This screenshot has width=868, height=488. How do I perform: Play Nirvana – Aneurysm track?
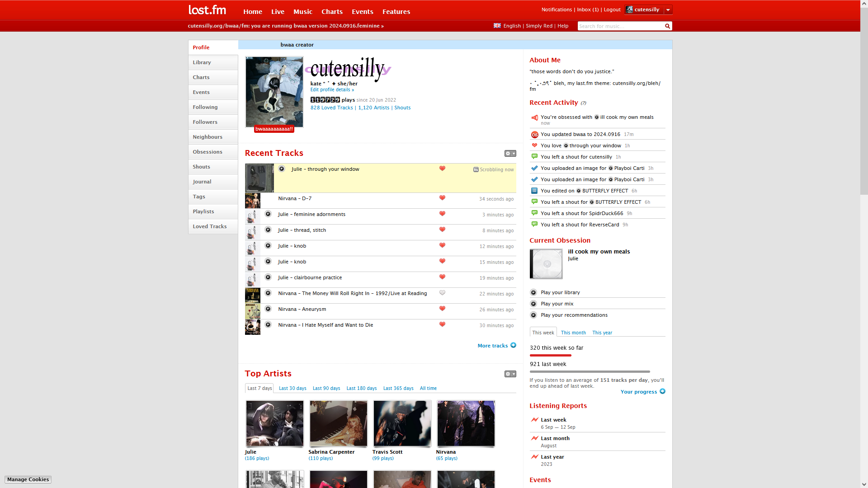click(x=268, y=309)
